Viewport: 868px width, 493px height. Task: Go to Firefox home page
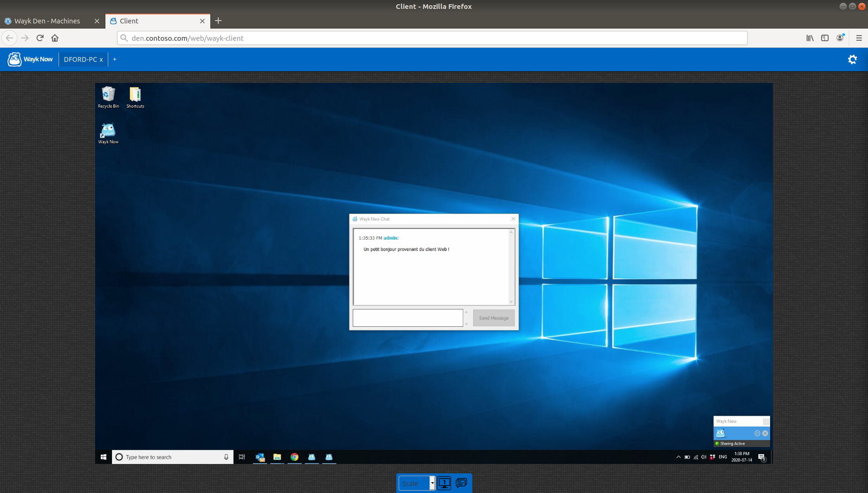click(55, 38)
